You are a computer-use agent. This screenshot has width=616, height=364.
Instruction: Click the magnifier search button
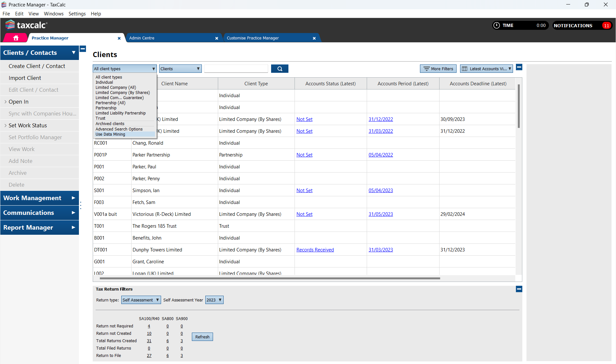click(x=279, y=69)
